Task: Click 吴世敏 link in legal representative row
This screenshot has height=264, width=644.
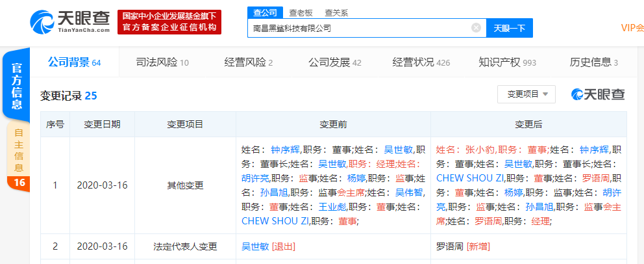Action: (255, 246)
